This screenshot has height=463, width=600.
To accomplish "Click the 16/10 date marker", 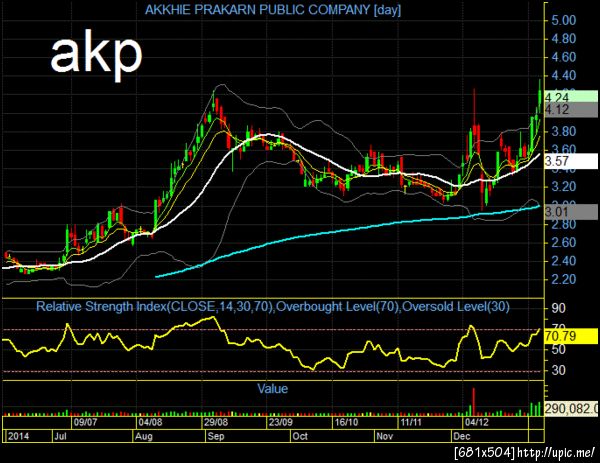I will tap(346, 422).
